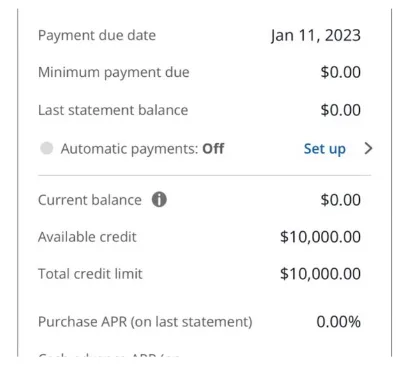407x390 pixels.
Task: Select the Current balance label
Action: (x=90, y=200)
